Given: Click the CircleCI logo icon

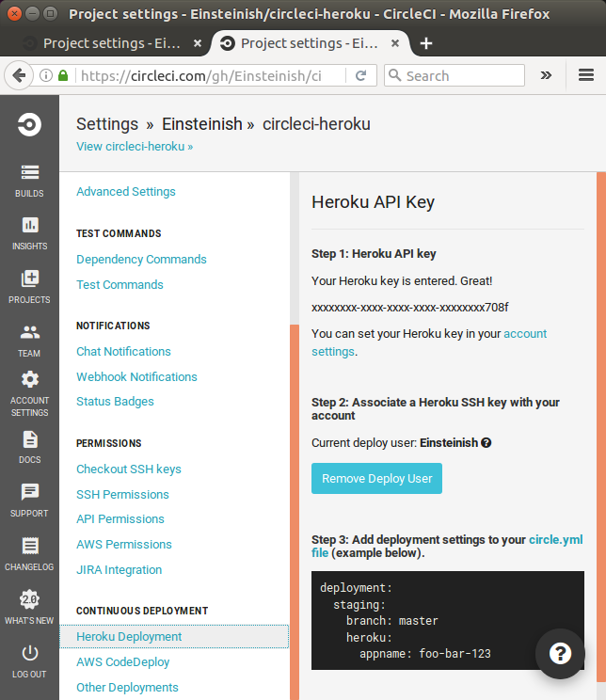Looking at the screenshot, I should (x=29, y=124).
